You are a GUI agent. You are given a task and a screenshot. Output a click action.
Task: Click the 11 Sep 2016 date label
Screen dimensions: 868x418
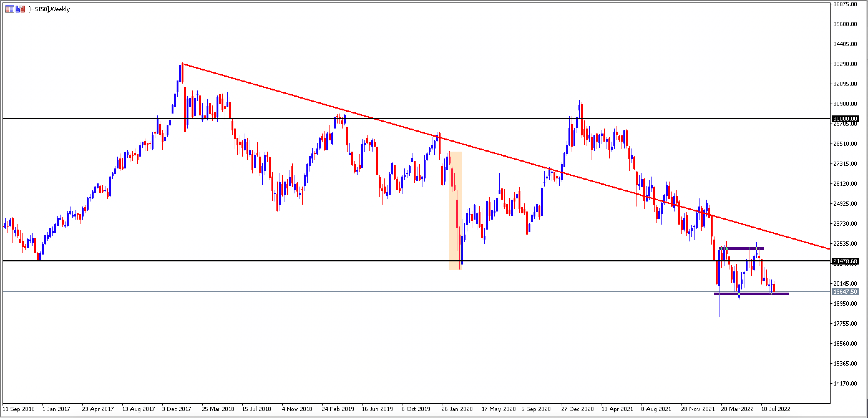coord(18,409)
